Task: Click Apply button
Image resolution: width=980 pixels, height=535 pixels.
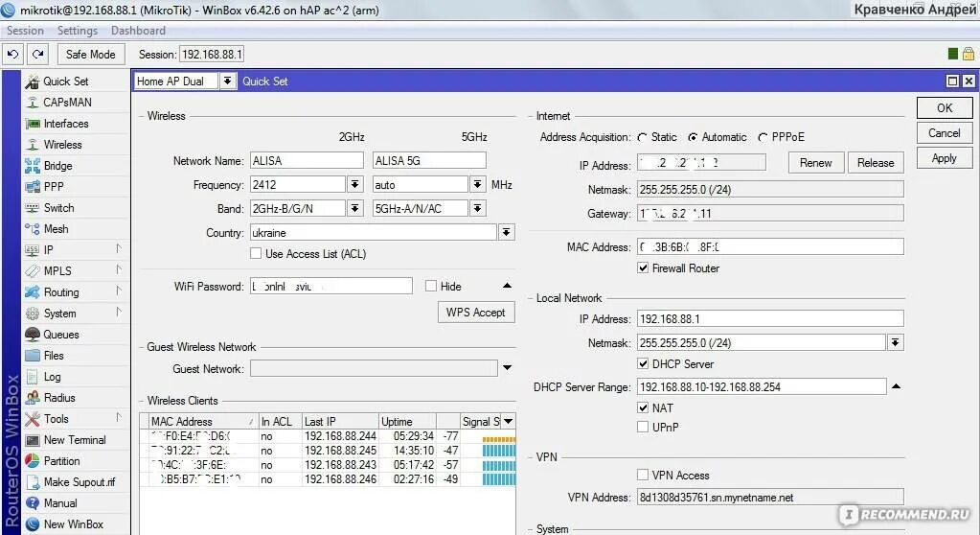Action: pyautogui.click(x=945, y=158)
